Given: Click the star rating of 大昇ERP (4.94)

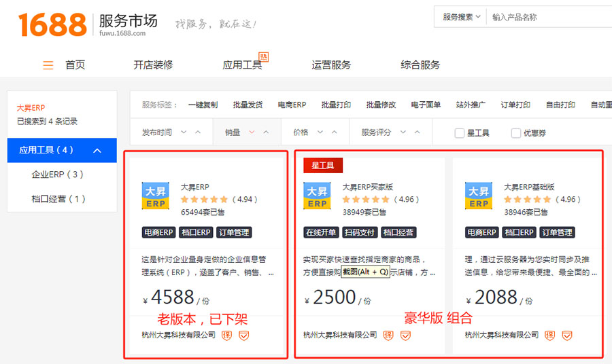Looking at the screenshot, I should [x=204, y=200].
